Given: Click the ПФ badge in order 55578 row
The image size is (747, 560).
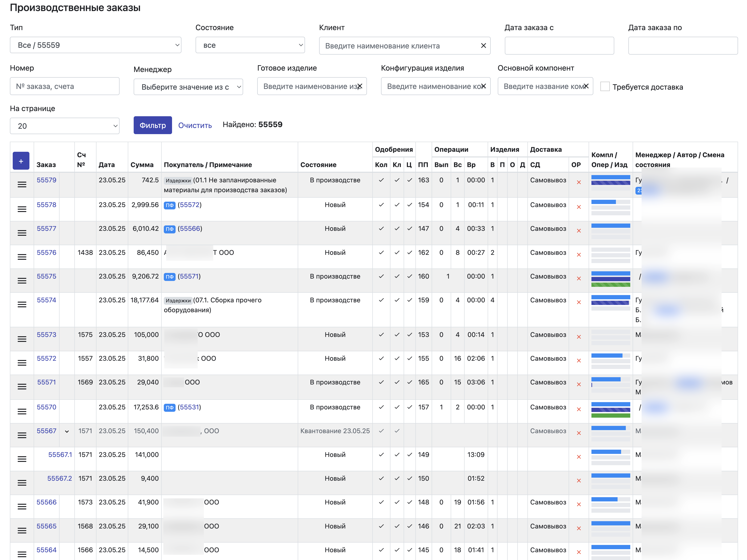Looking at the screenshot, I should point(169,205).
